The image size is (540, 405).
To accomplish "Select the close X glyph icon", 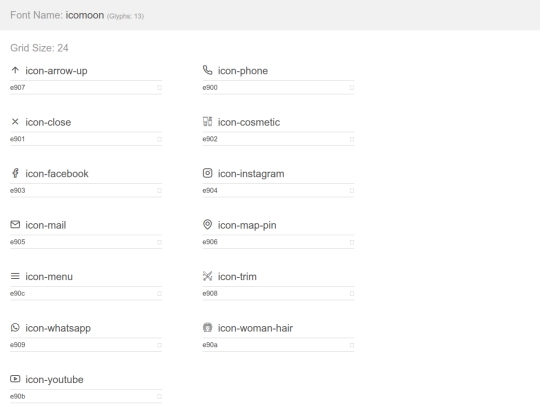I will pyautogui.click(x=15, y=122).
